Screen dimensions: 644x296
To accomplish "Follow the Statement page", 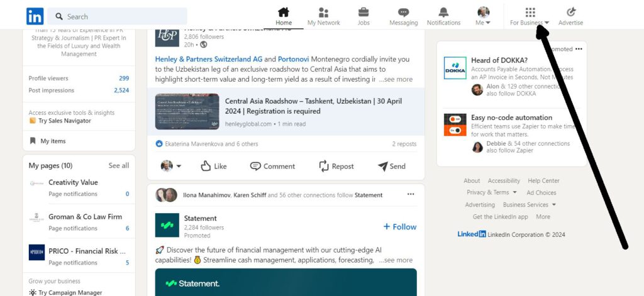I will click(x=399, y=227).
